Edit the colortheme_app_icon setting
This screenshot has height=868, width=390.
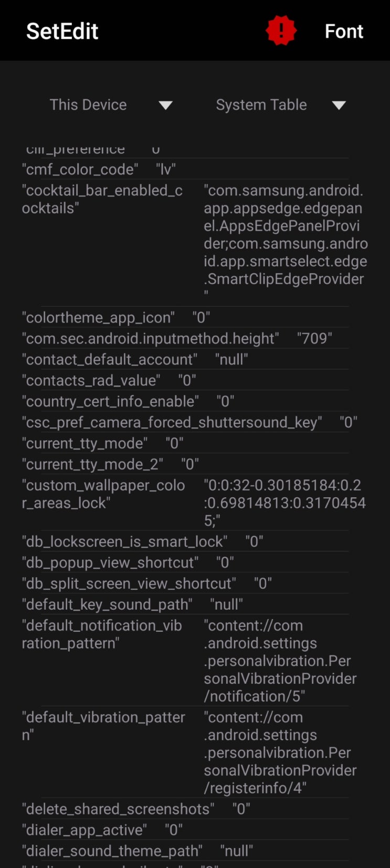tap(116, 318)
